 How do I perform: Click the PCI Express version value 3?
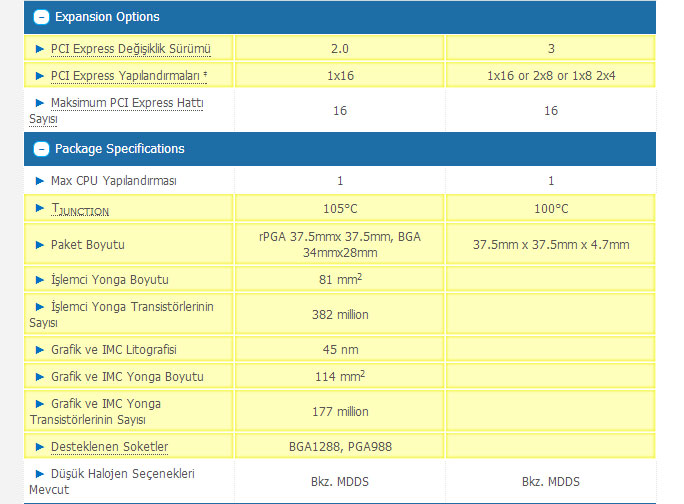click(x=551, y=49)
